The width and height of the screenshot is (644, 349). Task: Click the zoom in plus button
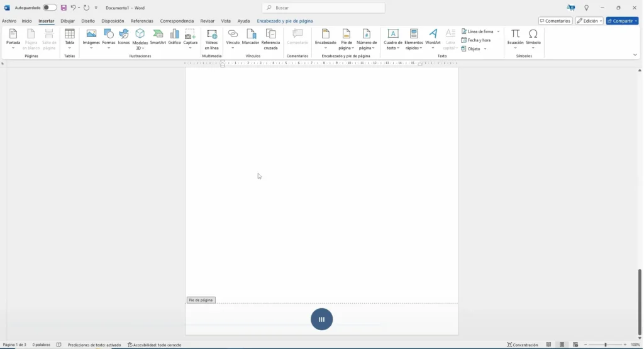point(625,345)
